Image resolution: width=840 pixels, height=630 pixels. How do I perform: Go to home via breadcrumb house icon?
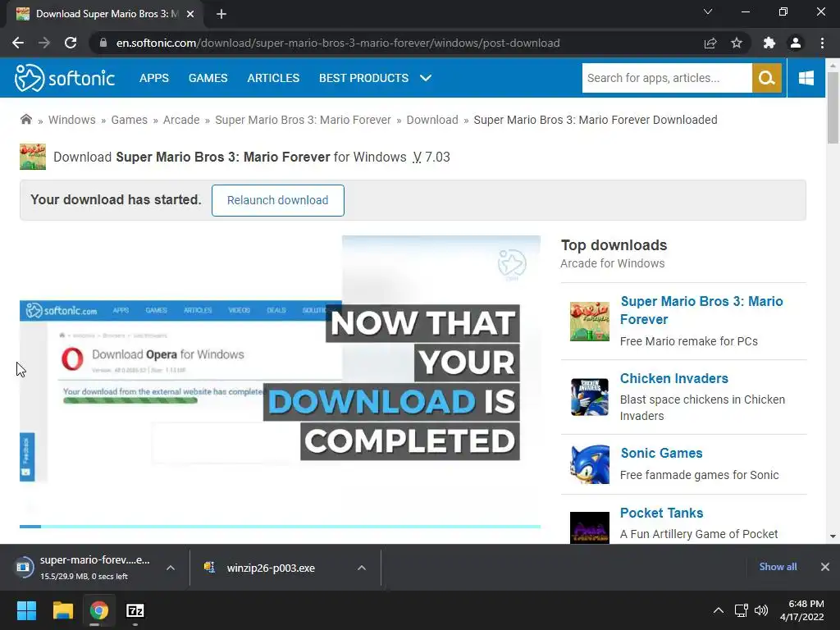tap(25, 120)
